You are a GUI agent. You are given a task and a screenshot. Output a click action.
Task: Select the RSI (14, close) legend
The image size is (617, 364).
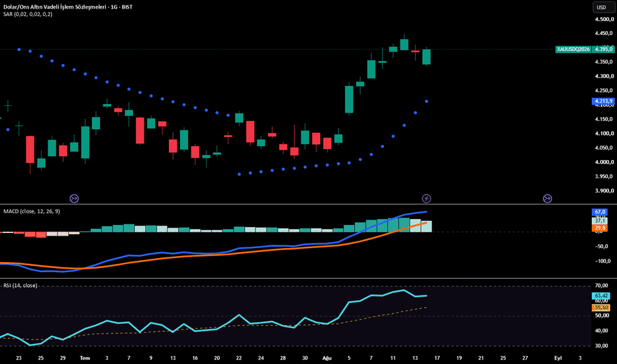tap(21, 285)
